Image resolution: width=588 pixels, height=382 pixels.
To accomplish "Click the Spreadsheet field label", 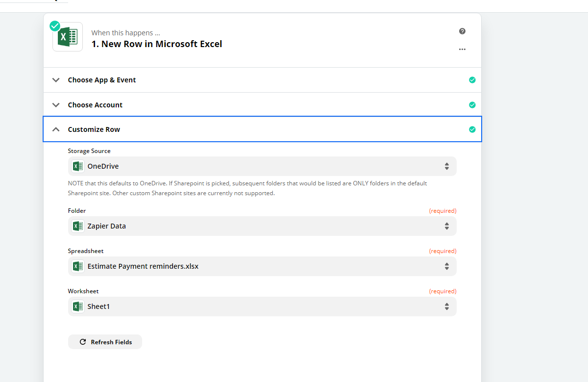I will pos(86,251).
